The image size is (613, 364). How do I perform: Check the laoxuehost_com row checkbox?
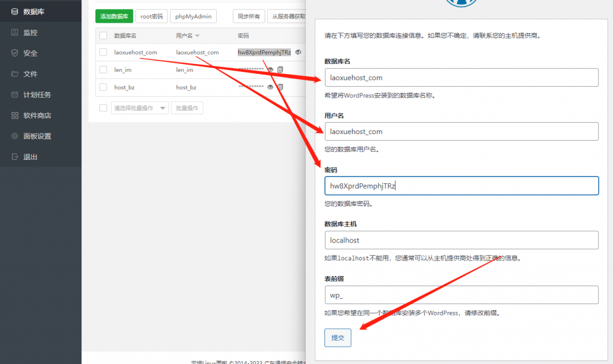click(104, 53)
